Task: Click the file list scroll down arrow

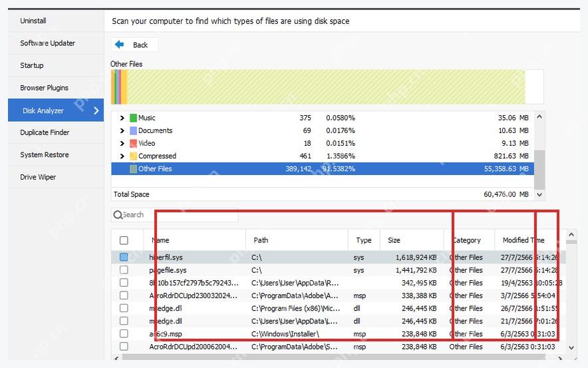Action: click(571, 348)
